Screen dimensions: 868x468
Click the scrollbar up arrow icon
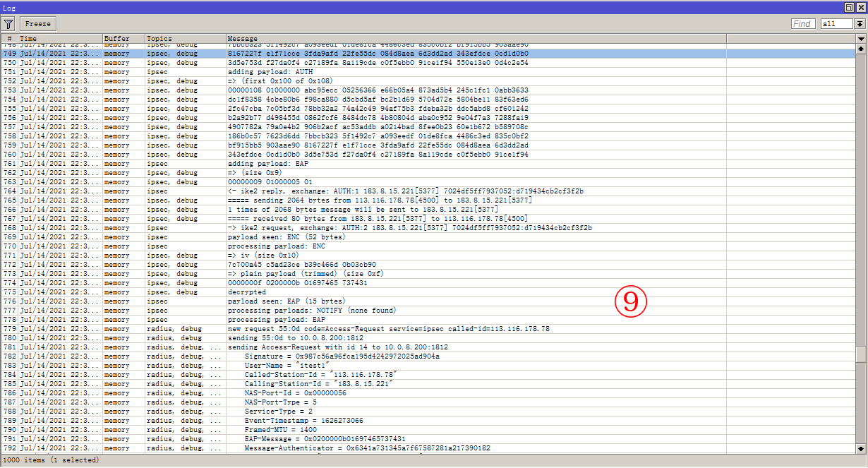(x=862, y=49)
